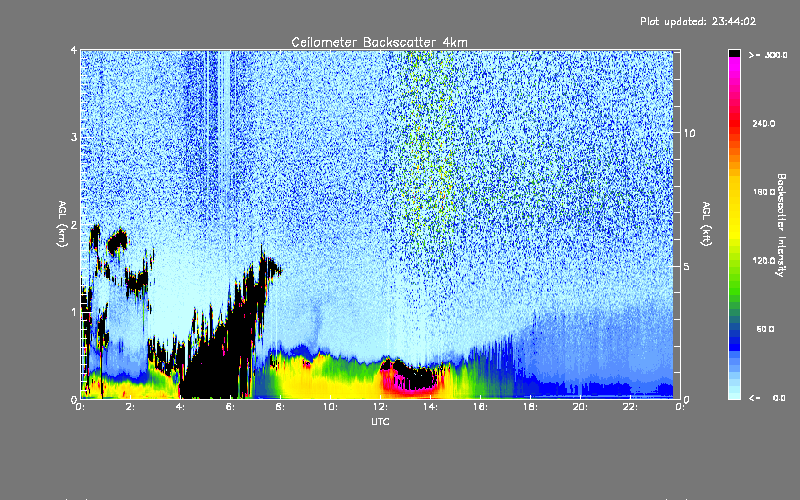The height and width of the screenshot is (500, 800).
Task: Click the '120.0' colorbar label
Action: tap(764, 260)
